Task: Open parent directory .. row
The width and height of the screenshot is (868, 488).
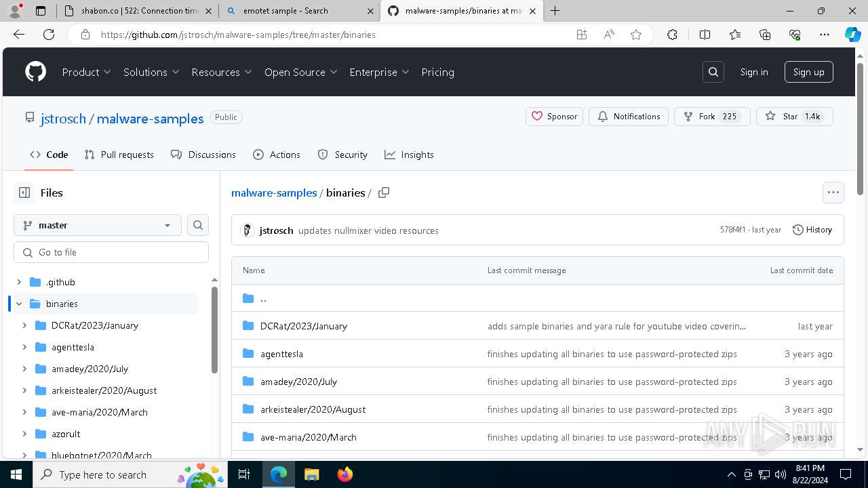Action: point(537,298)
